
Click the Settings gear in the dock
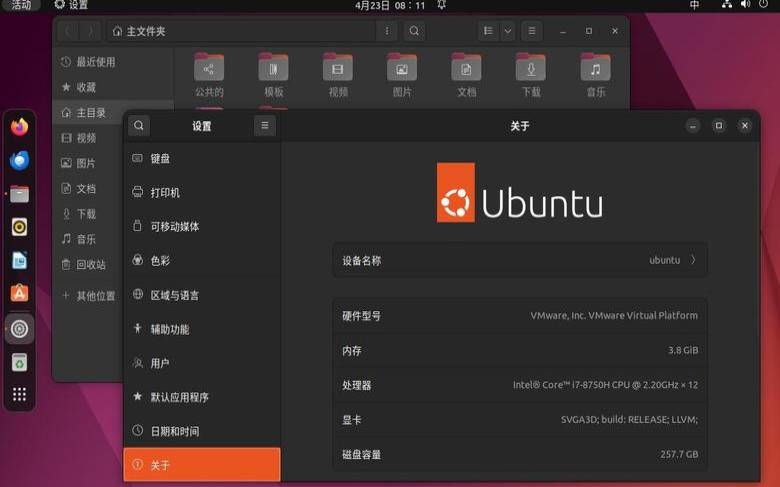(x=19, y=329)
